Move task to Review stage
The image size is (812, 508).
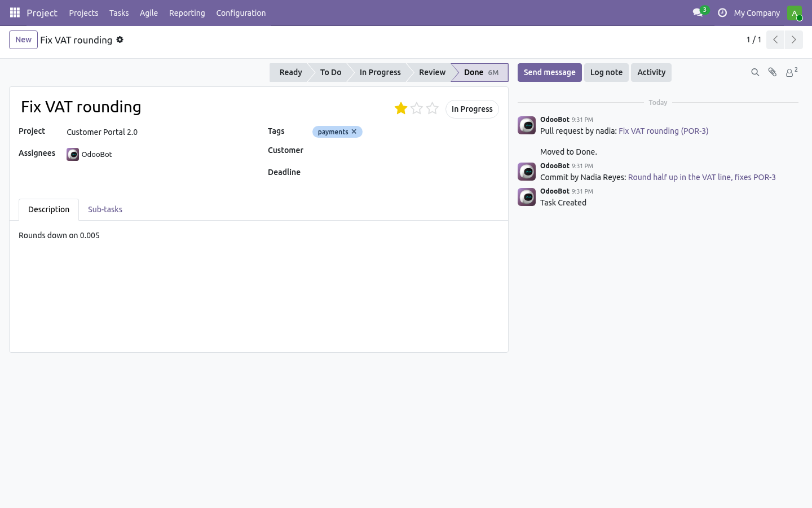click(432, 72)
